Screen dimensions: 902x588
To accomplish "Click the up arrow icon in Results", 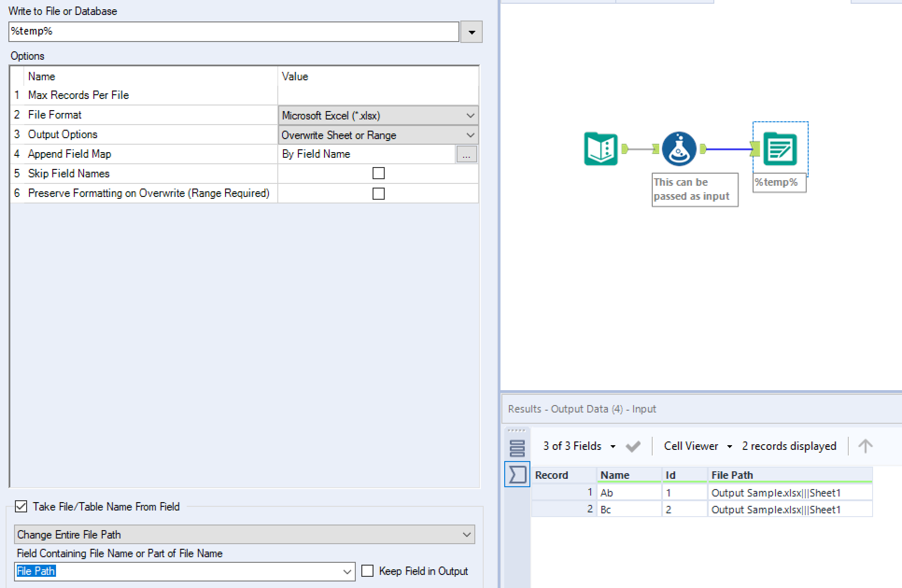I will [865, 446].
